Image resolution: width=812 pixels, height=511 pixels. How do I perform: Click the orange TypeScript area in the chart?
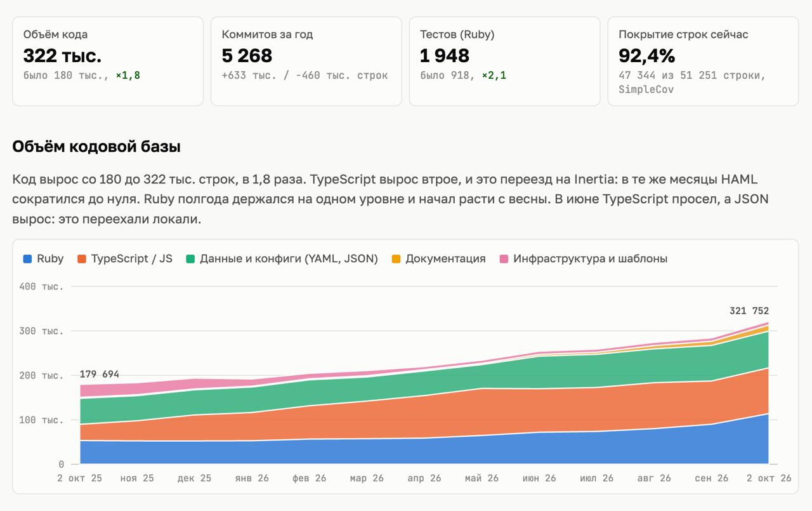point(424,416)
